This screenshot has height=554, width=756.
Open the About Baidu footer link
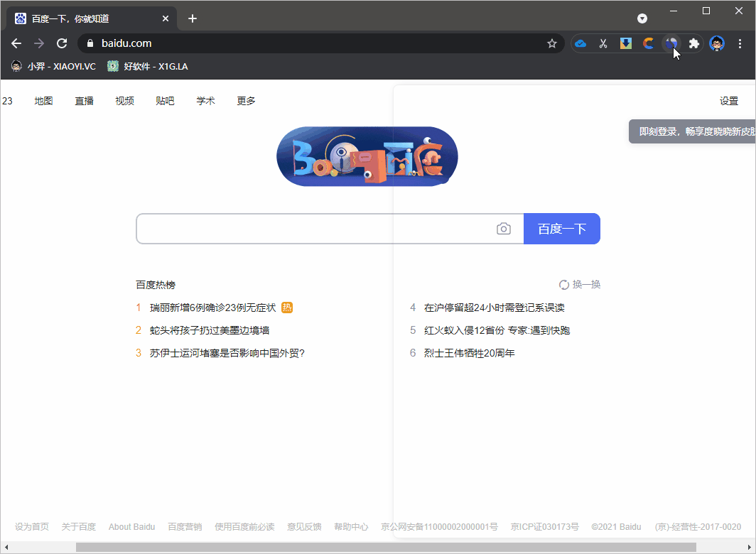point(131,526)
